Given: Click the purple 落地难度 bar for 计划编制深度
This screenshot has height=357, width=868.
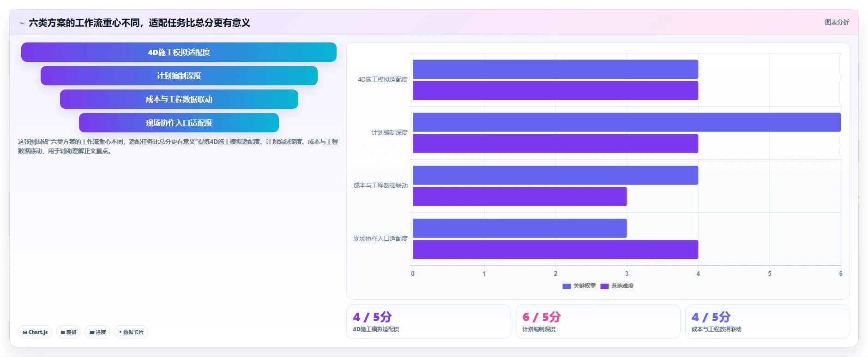Looking at the screenshot, I should tap(555, 143).
